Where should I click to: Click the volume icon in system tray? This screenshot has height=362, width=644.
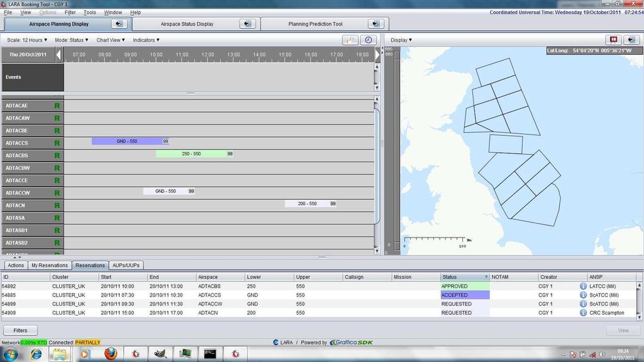[602, 354]
